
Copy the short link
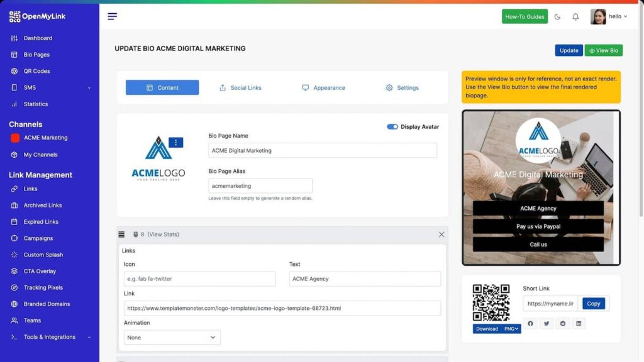pyautogui.click(x=593, y=304)
